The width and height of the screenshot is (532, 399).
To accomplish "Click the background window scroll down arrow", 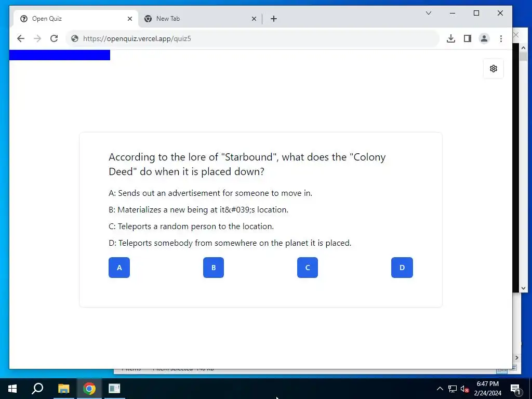I will pos(523,288).
